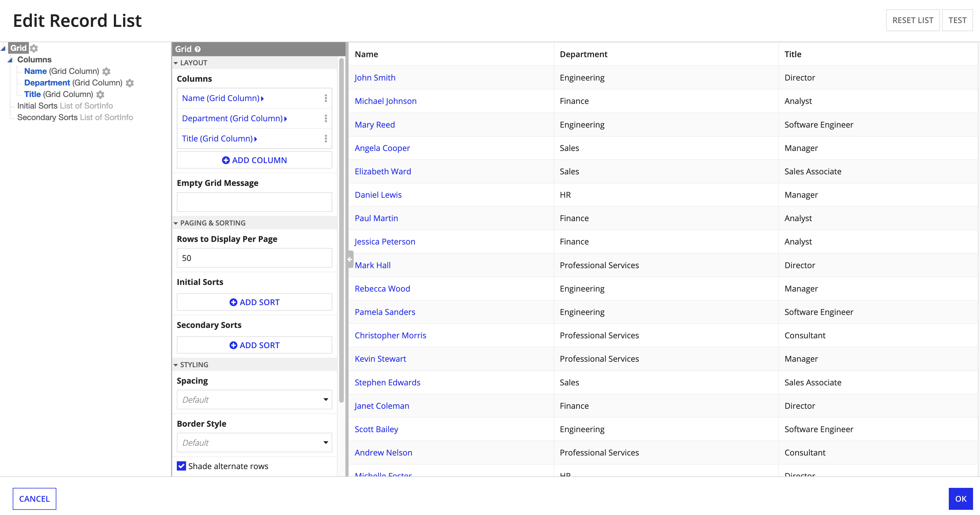Open Rebecca Wood record link
This screenshot has width=980, height=515.
[x=382, y=288]
